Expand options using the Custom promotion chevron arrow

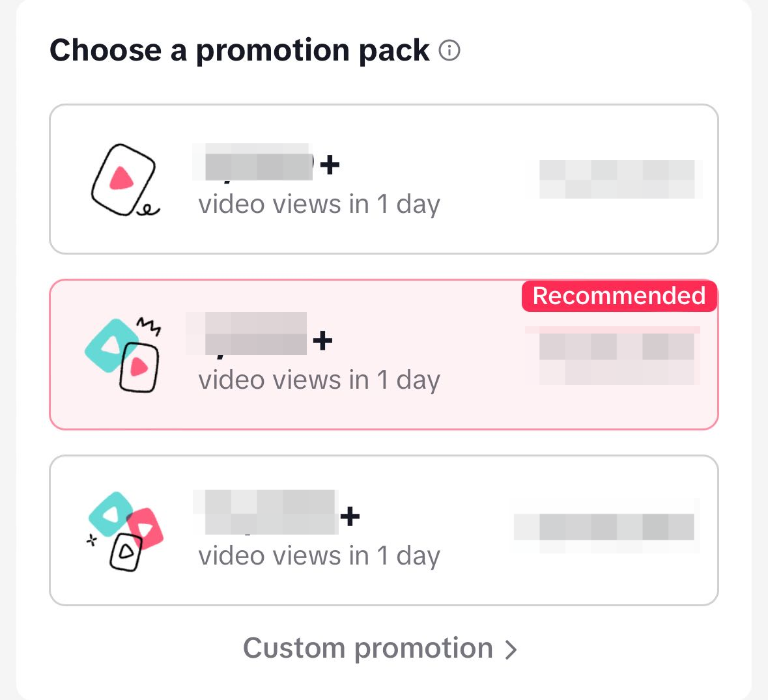tap(512, 649)
